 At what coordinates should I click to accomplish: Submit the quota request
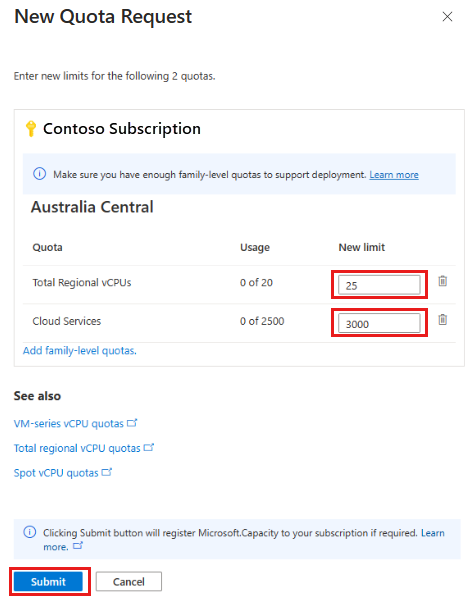48,582
